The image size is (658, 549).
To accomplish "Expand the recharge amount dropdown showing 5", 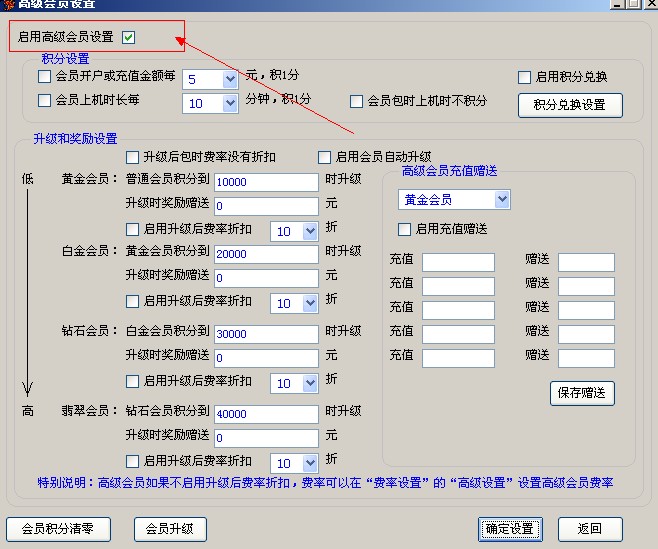I will pyautogui.click(x=229, y=79).
